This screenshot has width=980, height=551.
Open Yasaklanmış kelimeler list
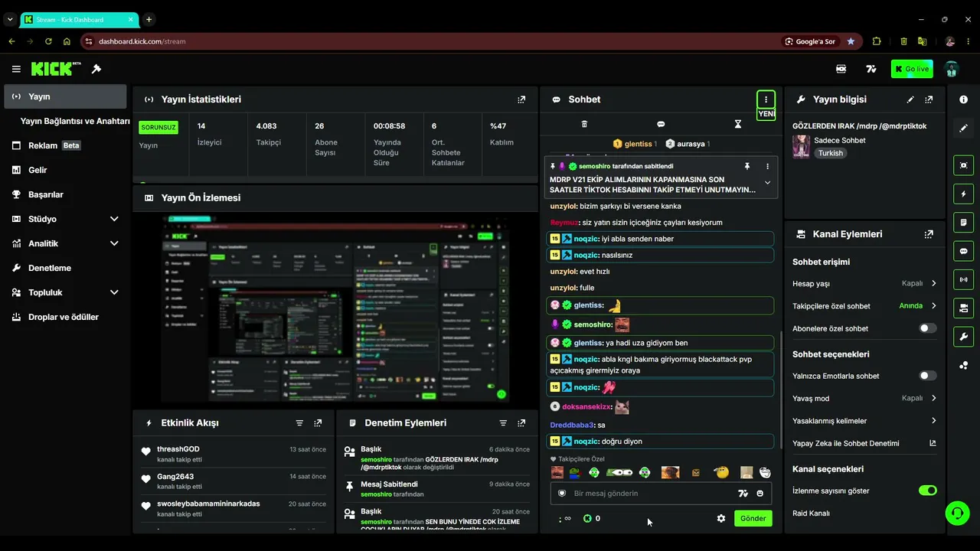point(864,421)
